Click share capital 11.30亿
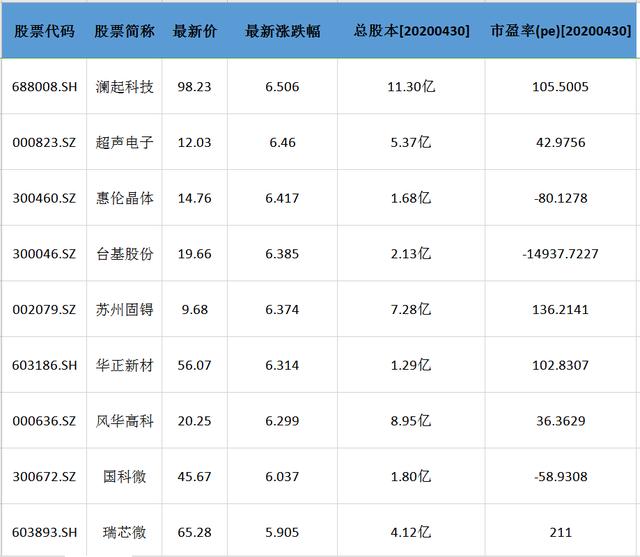 [411, 87]
